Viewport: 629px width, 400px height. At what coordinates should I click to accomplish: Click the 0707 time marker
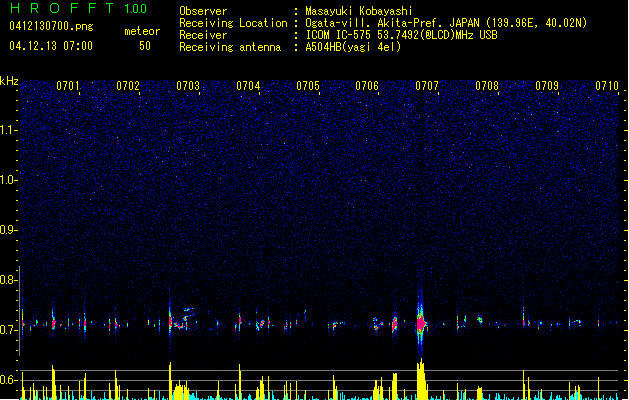(427, 86)
